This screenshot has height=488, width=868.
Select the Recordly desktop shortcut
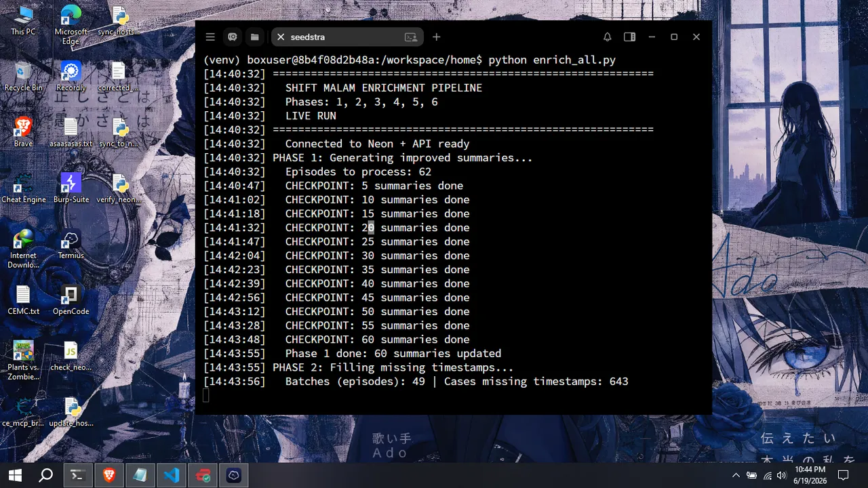(71, 77)
